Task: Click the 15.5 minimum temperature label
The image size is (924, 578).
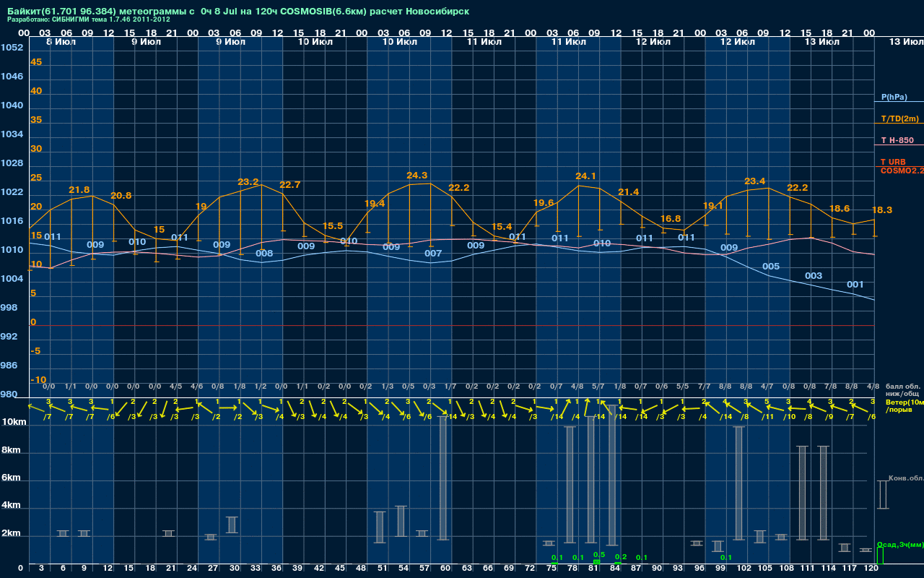Action: tap(332, 226)
